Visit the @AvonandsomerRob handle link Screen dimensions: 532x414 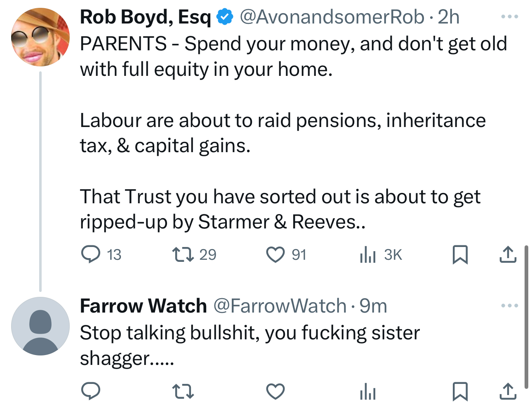pyautogui.click(x=332, y=17)
